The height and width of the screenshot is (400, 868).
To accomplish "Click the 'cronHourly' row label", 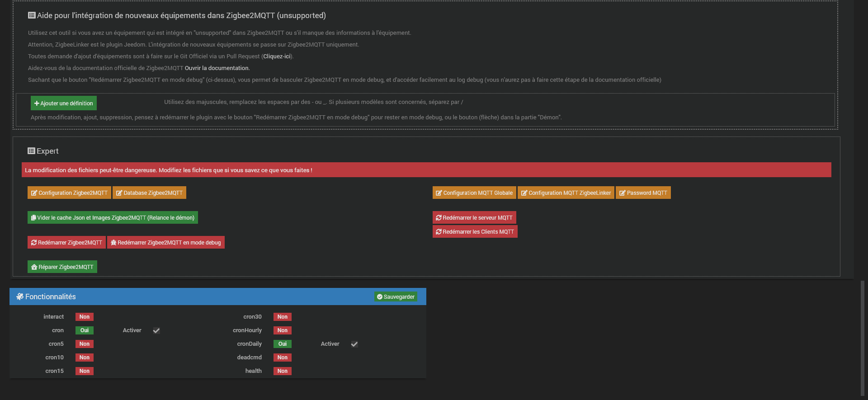I will pos(247,330).
